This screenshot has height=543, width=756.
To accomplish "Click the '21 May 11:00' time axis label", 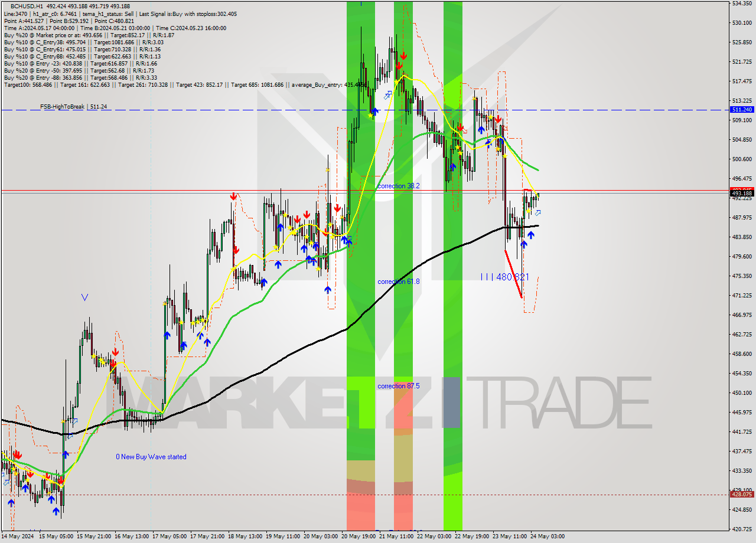I will [x=397, y=537].
